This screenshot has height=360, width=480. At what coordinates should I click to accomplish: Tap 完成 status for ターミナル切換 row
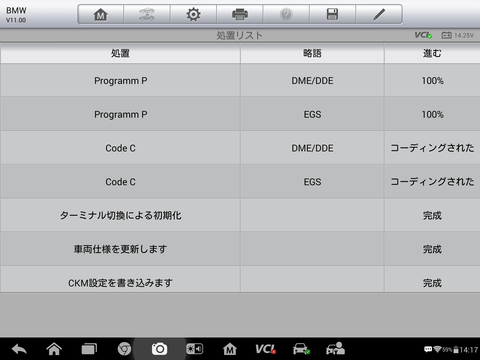click(432, 216)
